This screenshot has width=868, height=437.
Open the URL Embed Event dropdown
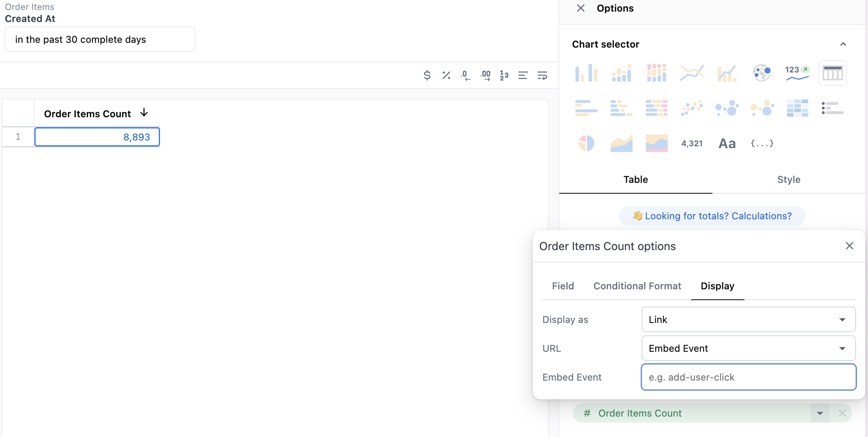748,348
